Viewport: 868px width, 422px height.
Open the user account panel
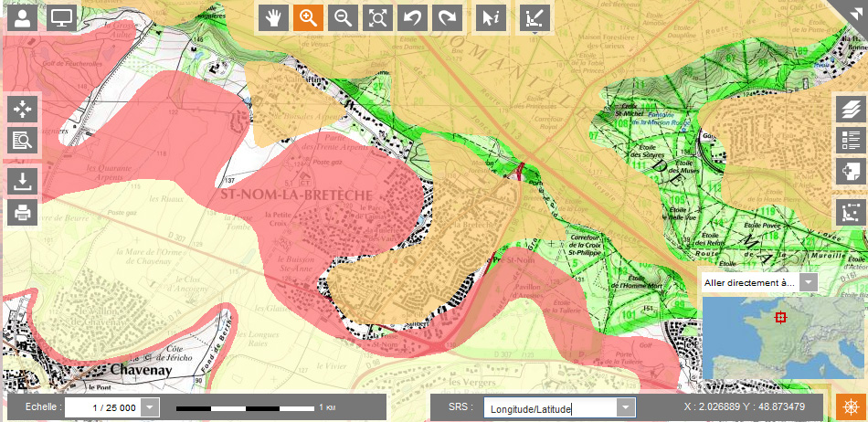point(22,17)
